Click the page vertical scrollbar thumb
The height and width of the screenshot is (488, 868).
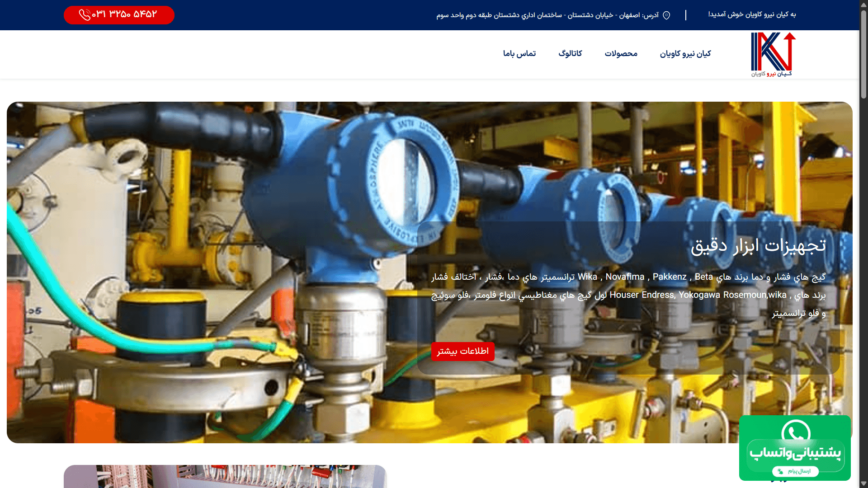(x=863, y=54)
